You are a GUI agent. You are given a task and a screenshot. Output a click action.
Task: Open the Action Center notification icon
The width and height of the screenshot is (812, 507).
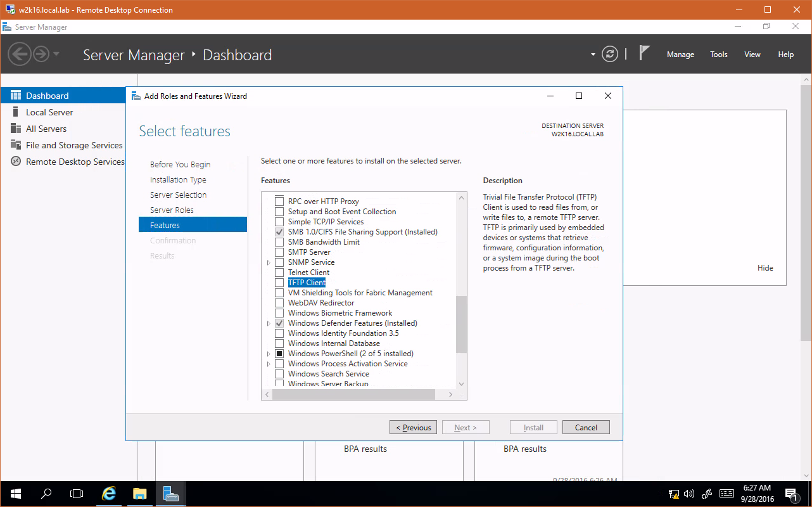click(792, 494)
